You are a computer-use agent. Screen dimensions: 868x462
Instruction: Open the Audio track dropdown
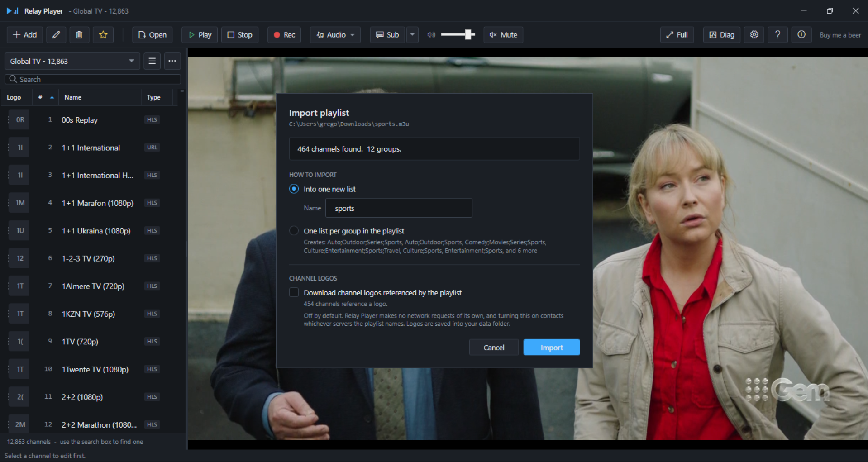[x=335, y=35]
